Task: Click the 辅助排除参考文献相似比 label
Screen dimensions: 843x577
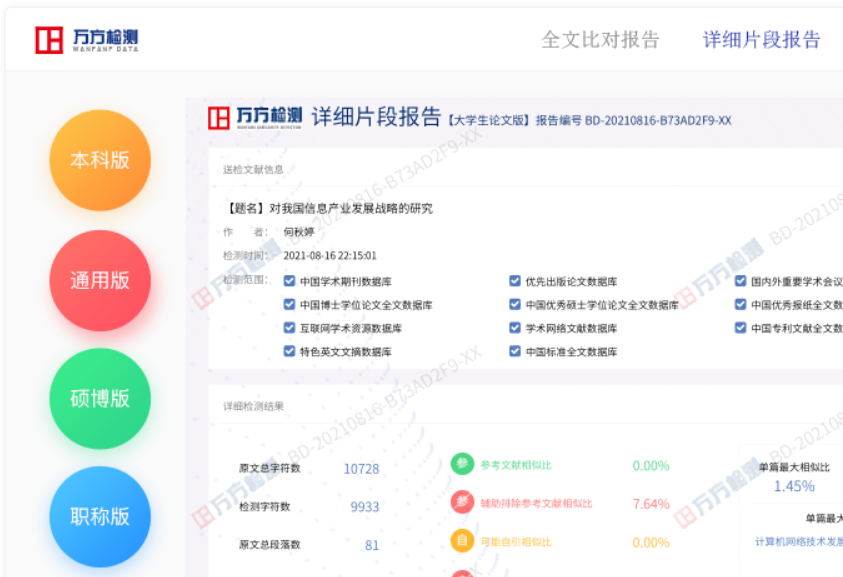Action: 536,503
